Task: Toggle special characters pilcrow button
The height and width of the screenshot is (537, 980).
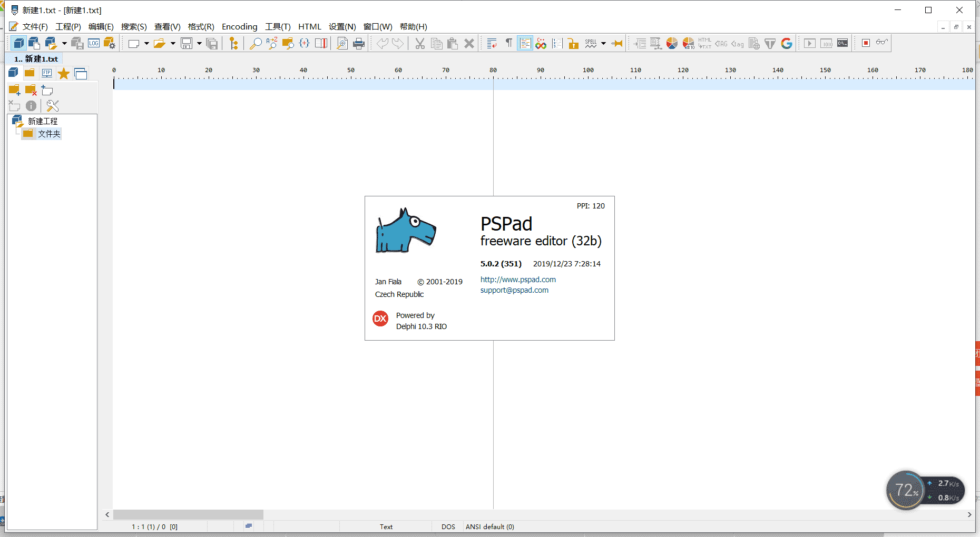Action: [508, 43]
